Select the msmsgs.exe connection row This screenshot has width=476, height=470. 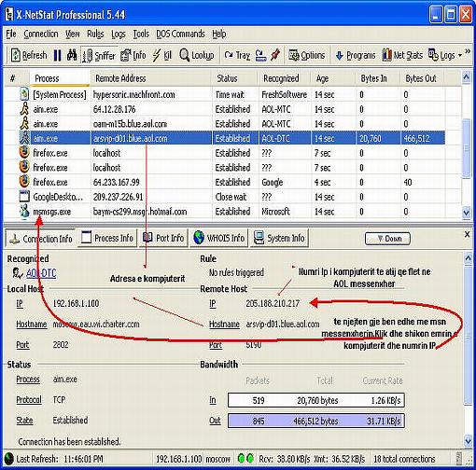click(x=231, y=212)
